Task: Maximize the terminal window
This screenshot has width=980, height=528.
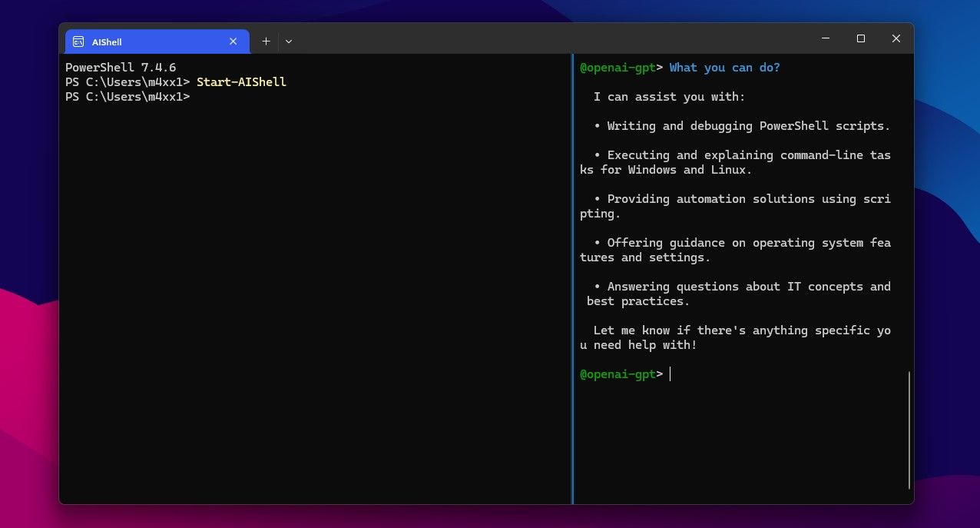Action: click(x=861, y=38)
